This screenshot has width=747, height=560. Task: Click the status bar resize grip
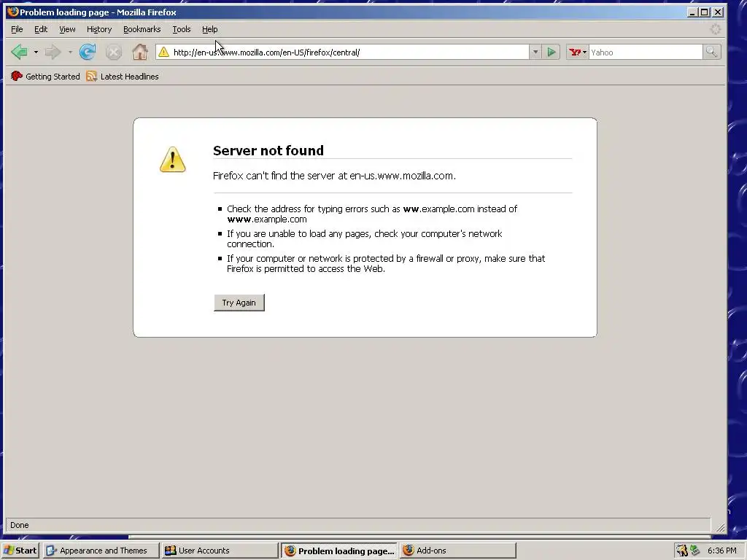pyautogui.click(x=720, y=527)
